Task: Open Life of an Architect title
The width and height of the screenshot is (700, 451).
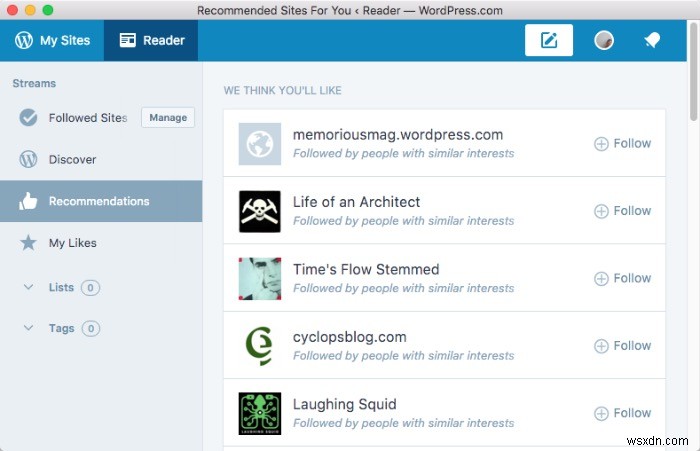Action: tap(356, 202)
